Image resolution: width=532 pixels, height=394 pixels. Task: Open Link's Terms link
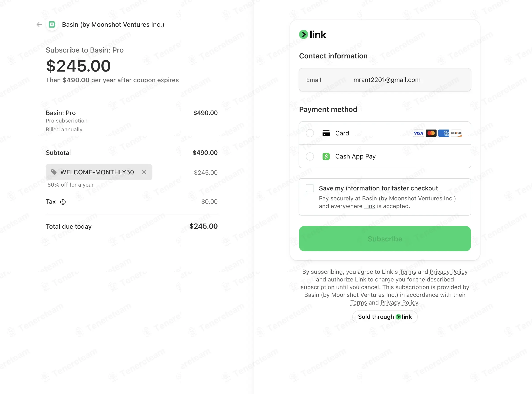[x=408, y=272]
